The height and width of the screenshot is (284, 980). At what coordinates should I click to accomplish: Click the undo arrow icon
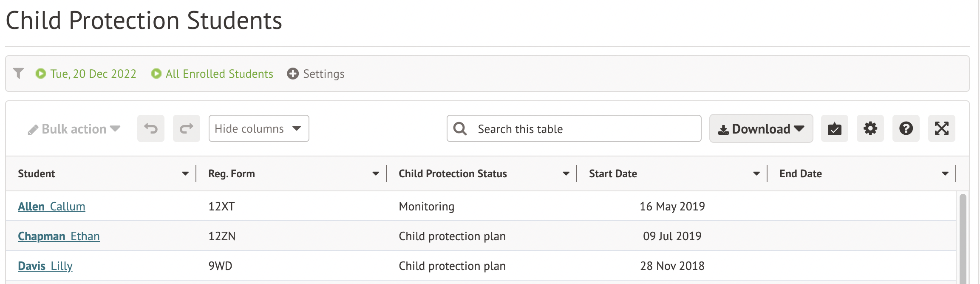coord(151,128)
